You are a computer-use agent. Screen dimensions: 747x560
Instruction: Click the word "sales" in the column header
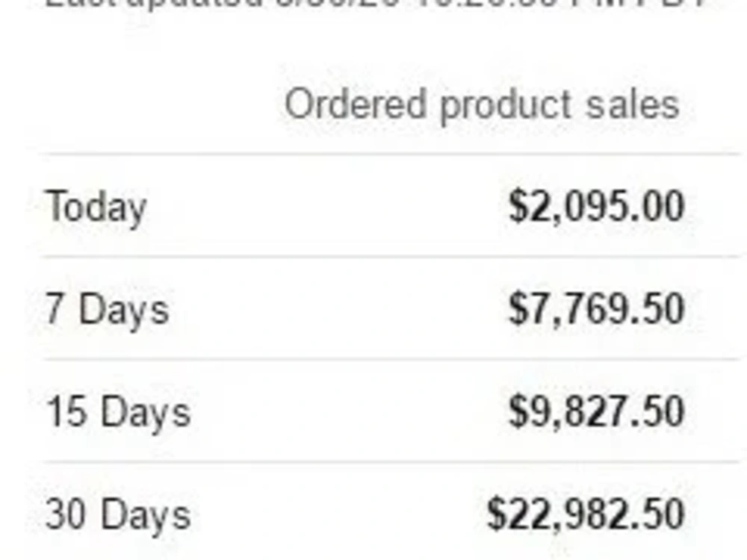[x=632, y=105]
